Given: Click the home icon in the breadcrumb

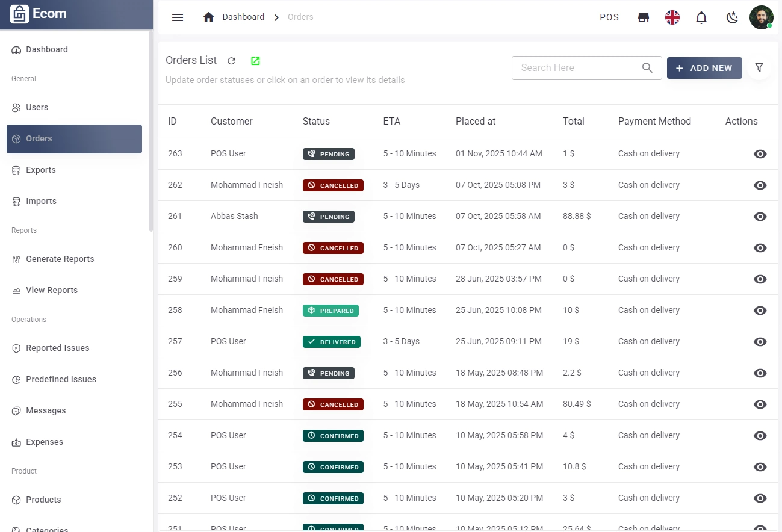Looking at the screenshot, I should (x=208, y=17).
